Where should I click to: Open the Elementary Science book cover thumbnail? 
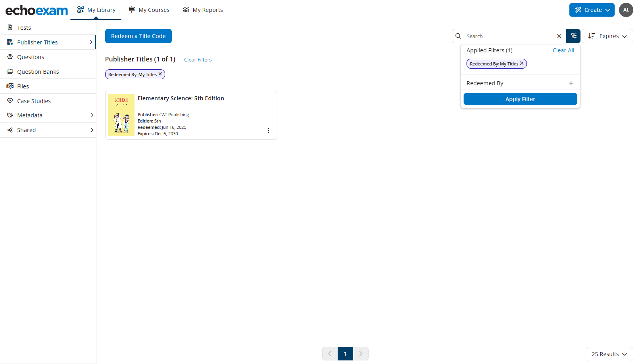(121, 115)
